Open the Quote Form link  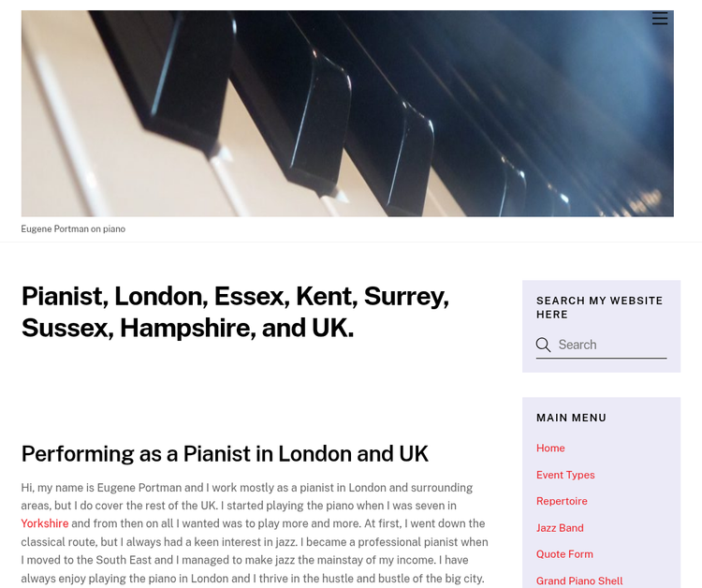[564, 554]
